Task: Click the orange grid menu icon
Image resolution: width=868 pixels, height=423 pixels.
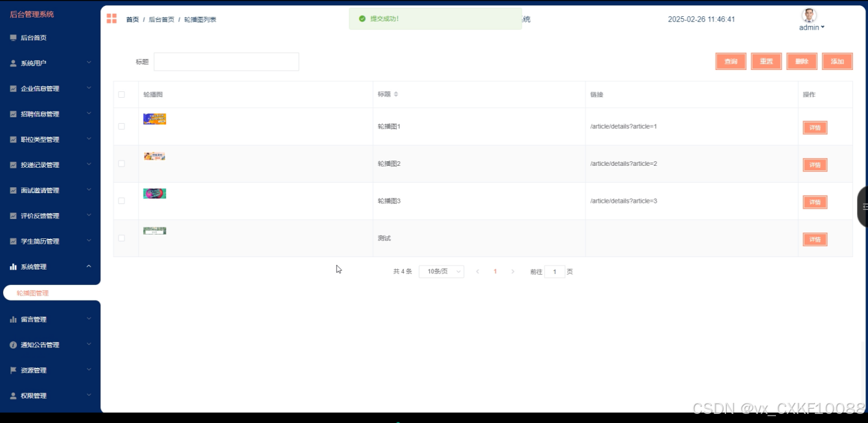Action: [x=111, y=19]
